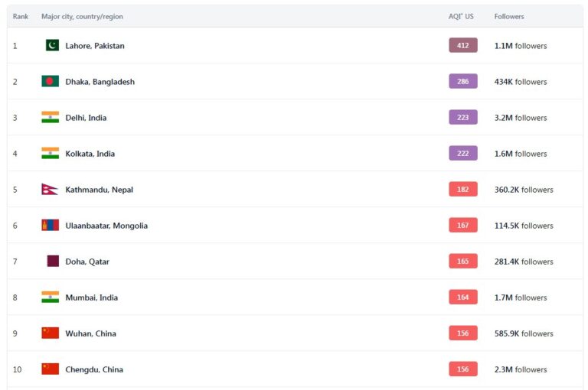This screenshot has height=390, width=588.
Task: Click Delhi's 3.2M followers count
Action: (521, 118)
